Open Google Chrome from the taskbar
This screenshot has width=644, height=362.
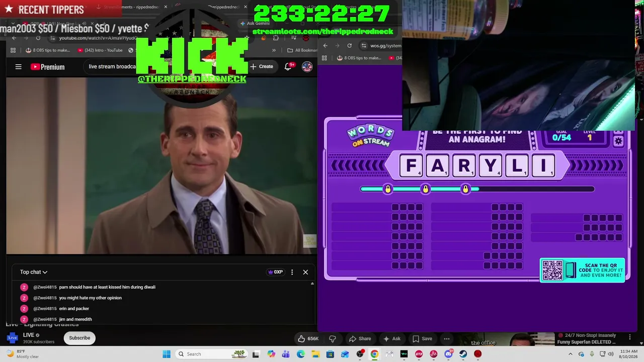pyautogui.click(x=374, y=354)
